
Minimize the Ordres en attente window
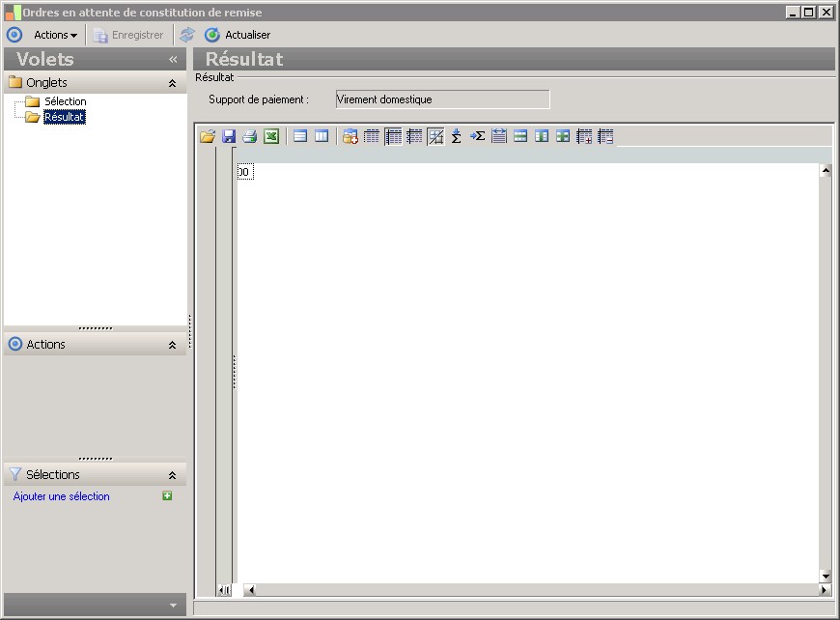pyautogui.click(x=794, y=12)
